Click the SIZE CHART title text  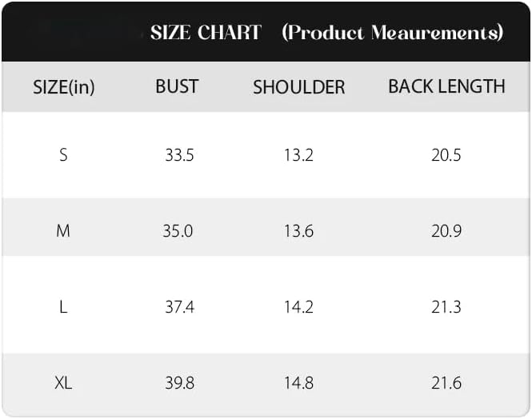tap(206, 33)
